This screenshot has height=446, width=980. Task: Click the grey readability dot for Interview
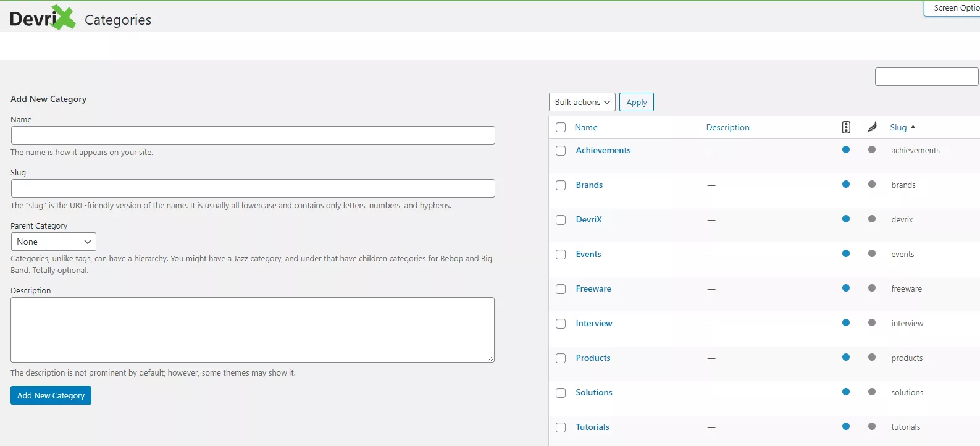click(x=872, y=322)
